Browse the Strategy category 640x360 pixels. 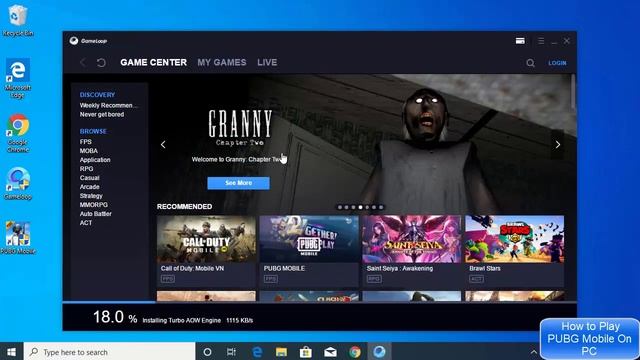coord(91,196)
